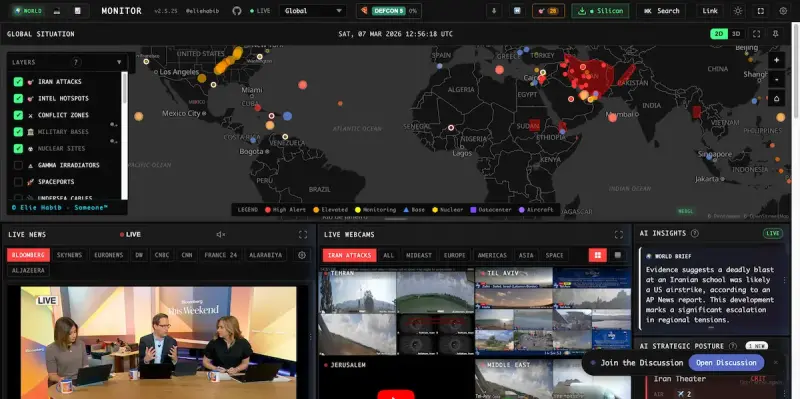Open the Elie Habib credit link
The width and height of the screenshot is (800, 399).
click(x=59, y=208)
